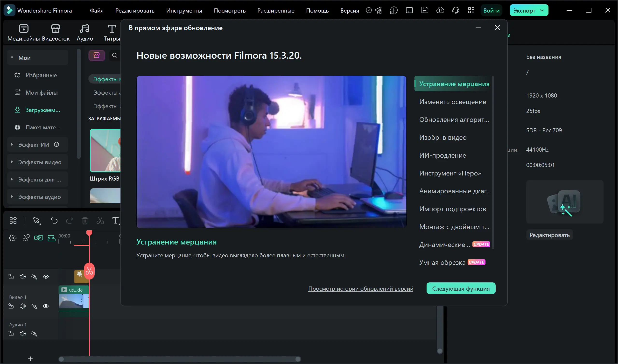Image resolution: width=618 pixels, height=364 pixels.
Task: Open the Экспорт dropdown arrow
Action: point(542,10)
